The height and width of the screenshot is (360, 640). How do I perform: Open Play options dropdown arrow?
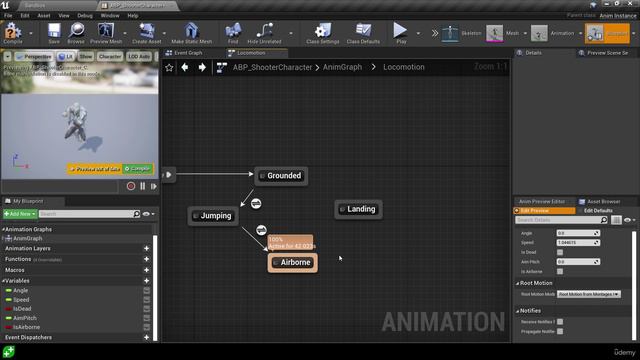coord(418,33)
